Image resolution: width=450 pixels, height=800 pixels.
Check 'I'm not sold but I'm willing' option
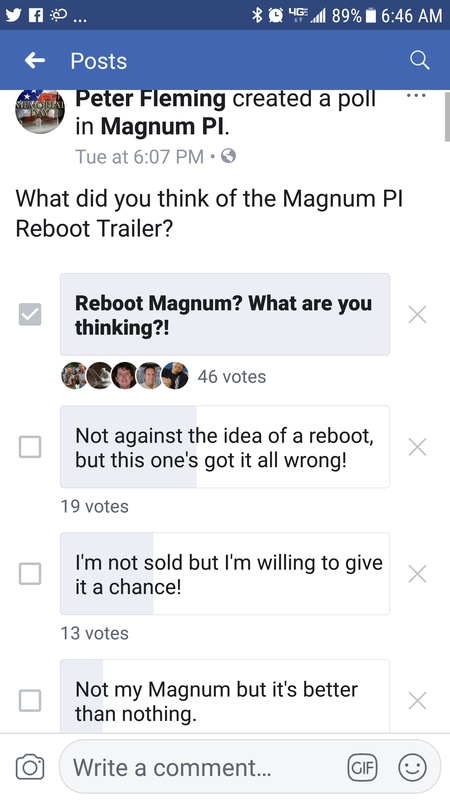click(x=30, y=573)
